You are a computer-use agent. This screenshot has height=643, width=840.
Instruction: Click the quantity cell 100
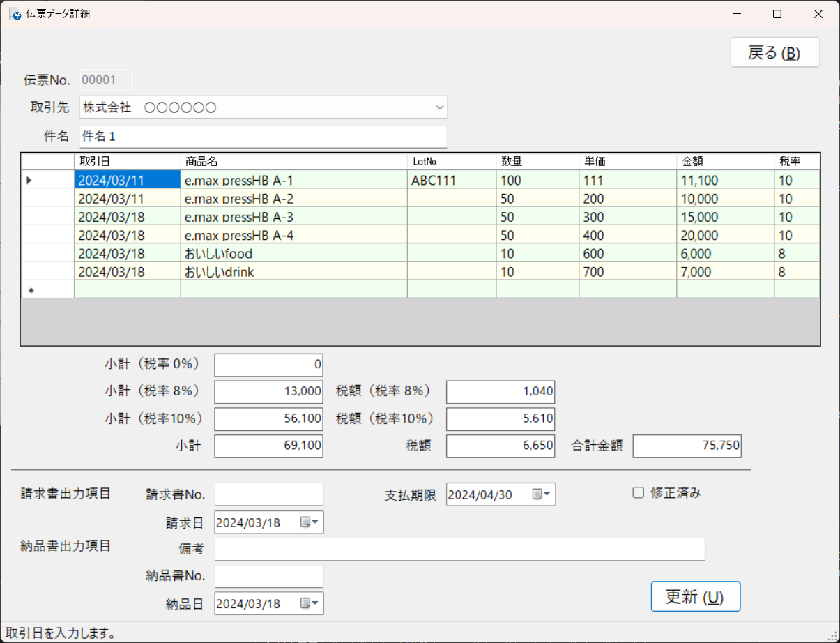coord(537,180)
